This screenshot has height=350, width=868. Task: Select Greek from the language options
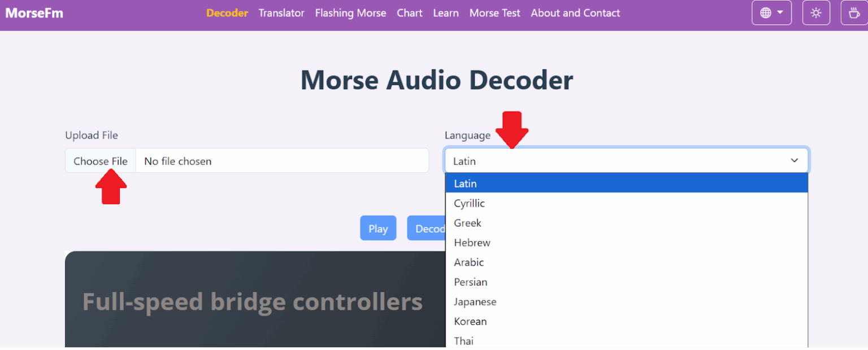coord(467,222)
